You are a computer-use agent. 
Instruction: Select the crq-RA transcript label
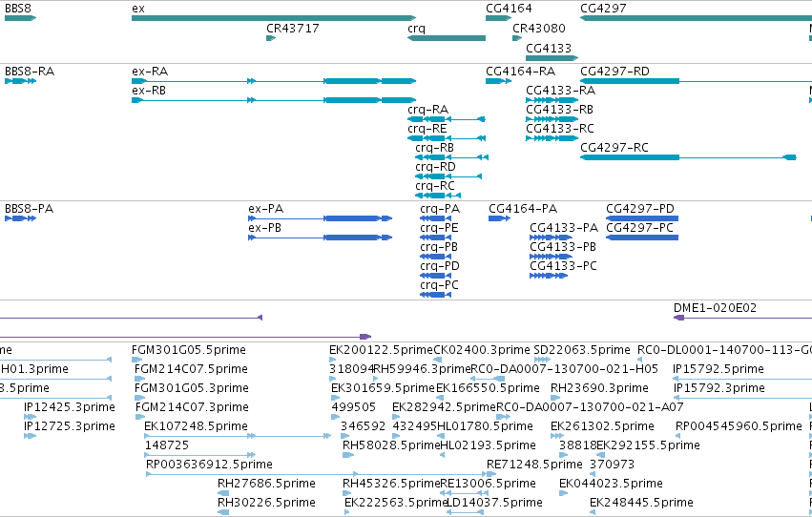(x=427, y=110)
